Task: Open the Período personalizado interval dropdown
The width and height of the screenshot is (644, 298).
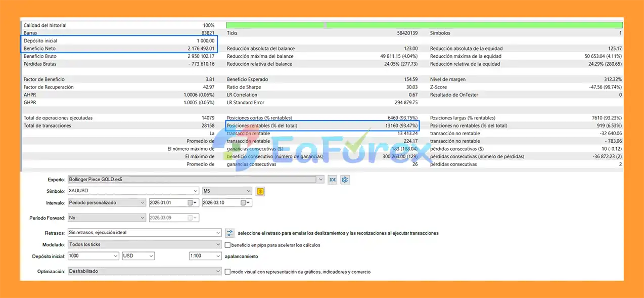Action: (107, 203)
